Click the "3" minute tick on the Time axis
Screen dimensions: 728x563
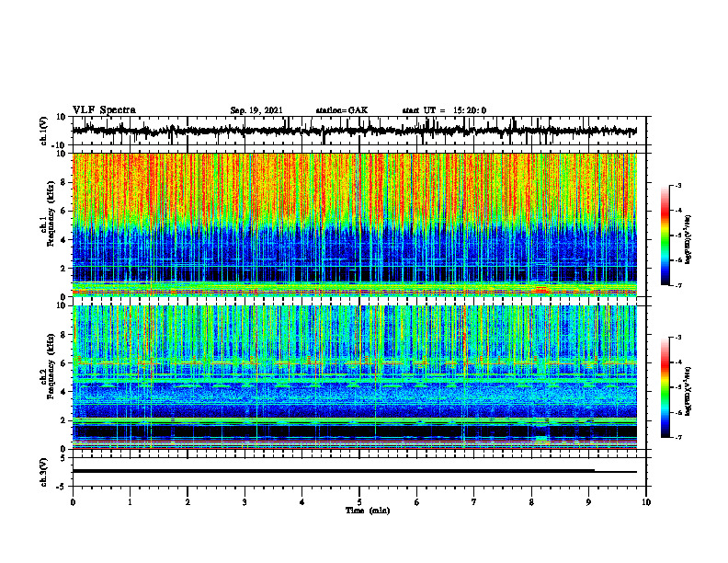pos(245,502)
